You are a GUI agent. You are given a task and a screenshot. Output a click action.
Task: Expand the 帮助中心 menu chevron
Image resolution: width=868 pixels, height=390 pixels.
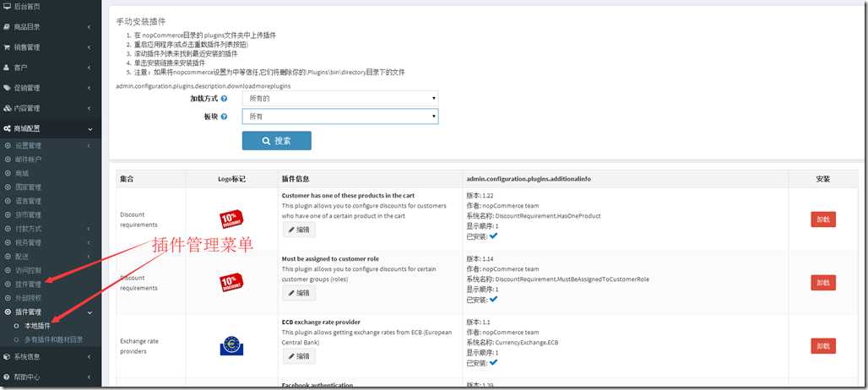point(90,377)
